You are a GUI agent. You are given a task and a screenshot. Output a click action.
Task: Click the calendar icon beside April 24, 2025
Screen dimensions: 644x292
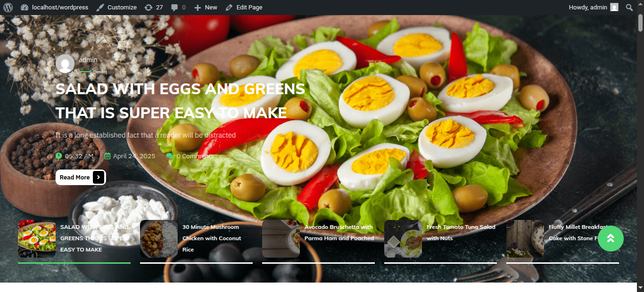[x=107, y=156]
